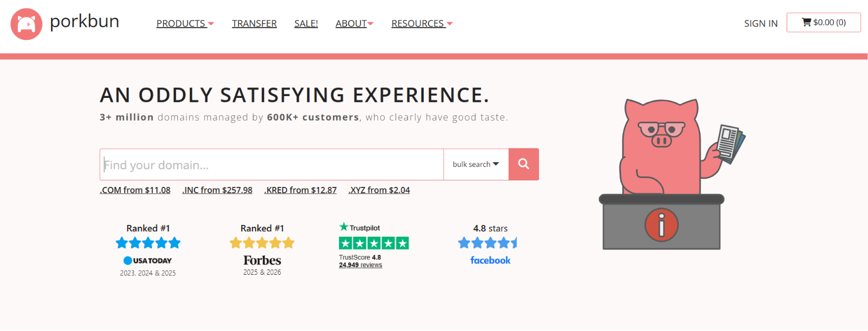Expand the ABOUT dropdown menu
Screen dimensions: 868x331
click(x=355, y=23)
